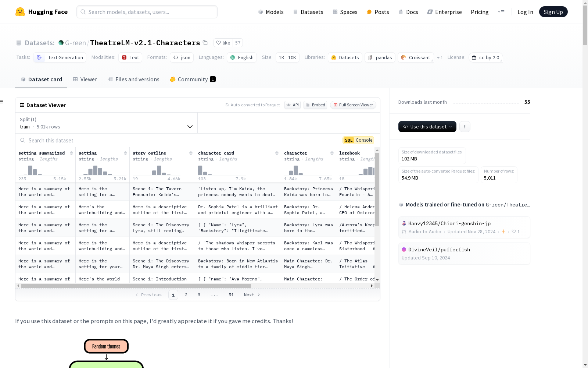Like the dataset with the heart button

point(223,43)
